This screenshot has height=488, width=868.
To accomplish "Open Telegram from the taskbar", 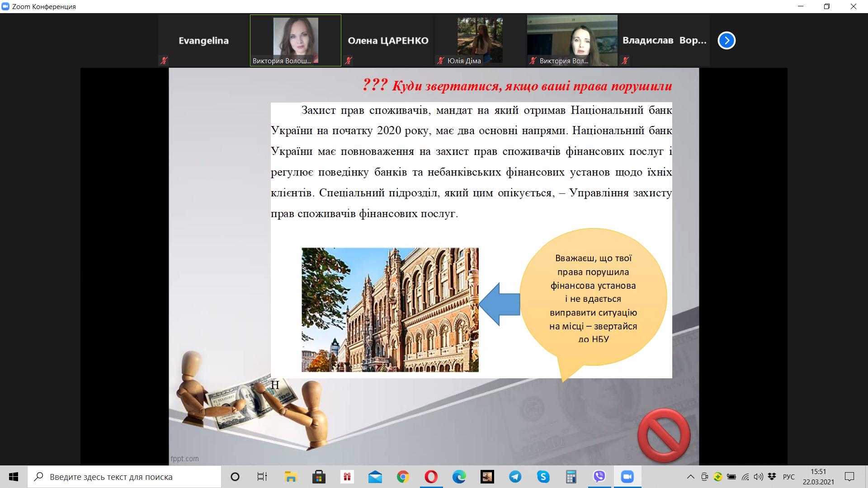I will click(x=515, y=477).
